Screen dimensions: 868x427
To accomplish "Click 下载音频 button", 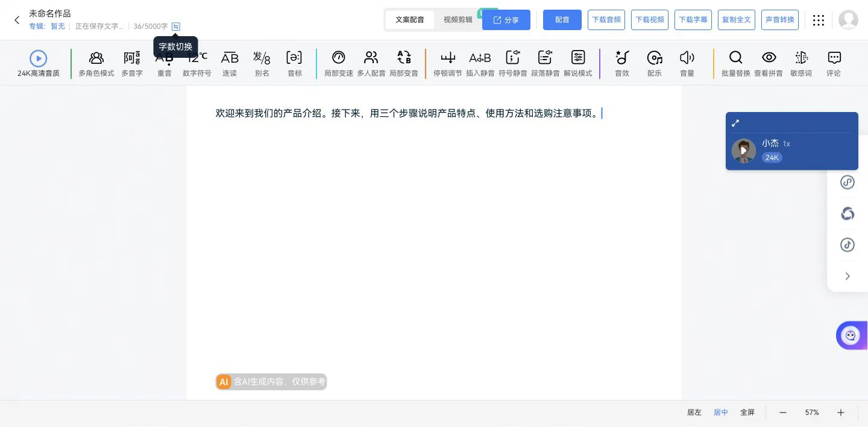I will pyautogui.click(x=606, y=20).
